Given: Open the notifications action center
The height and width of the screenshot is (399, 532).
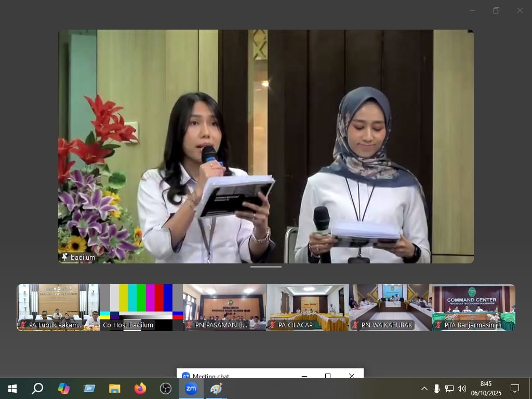Looking at the screenshot, I should [x=515, y=388].
